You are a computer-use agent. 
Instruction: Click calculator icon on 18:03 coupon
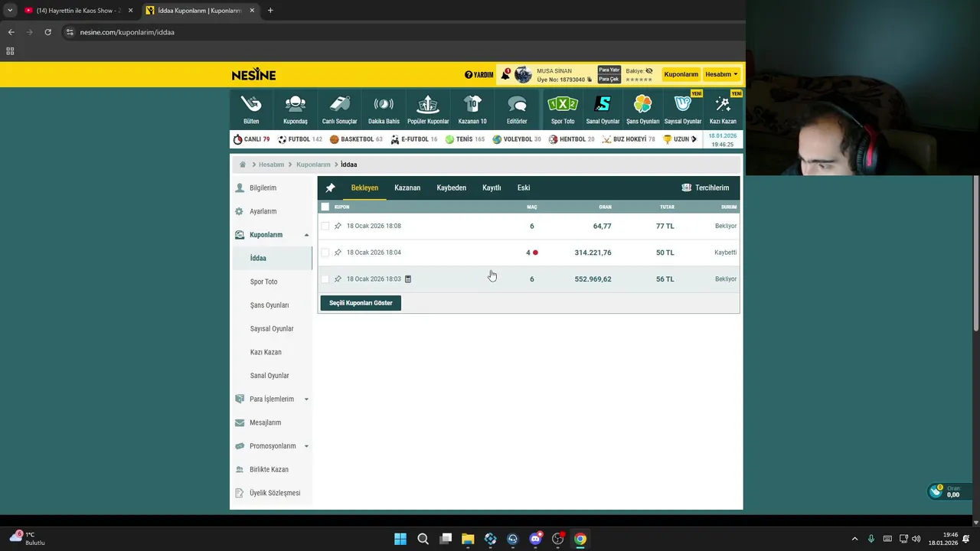click(408, 279)
